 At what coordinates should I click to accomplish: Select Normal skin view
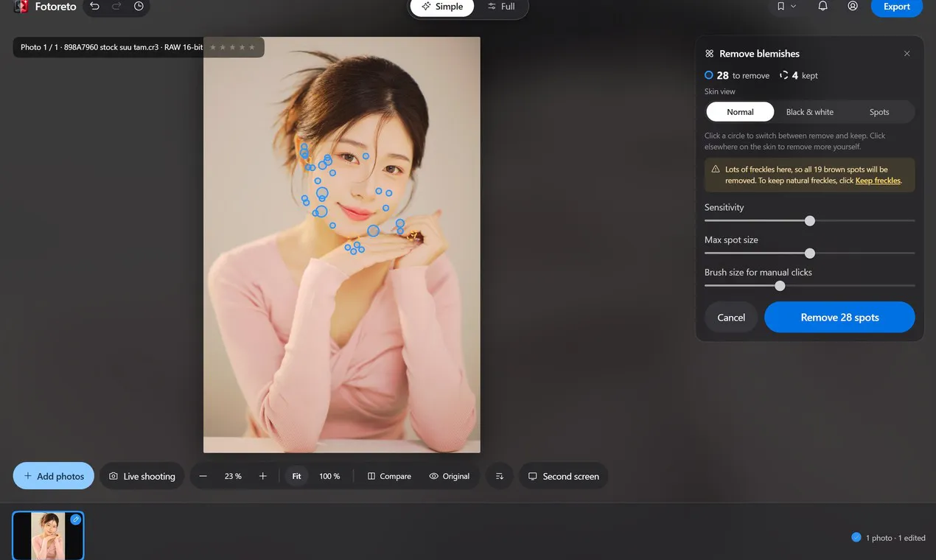(740, 112)
